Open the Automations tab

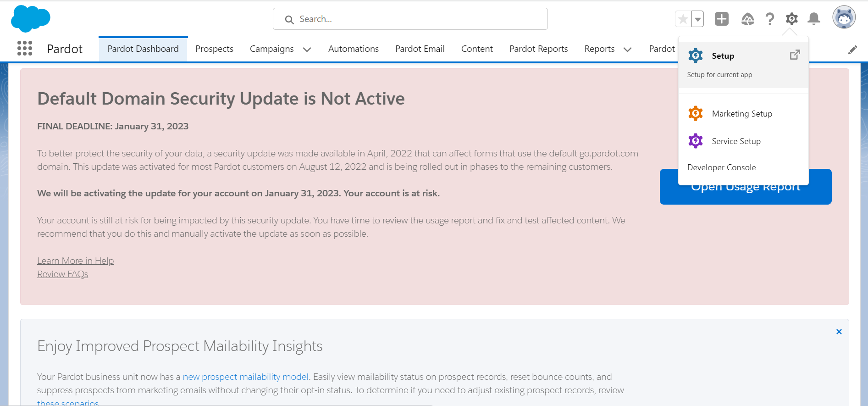[354, 49]
